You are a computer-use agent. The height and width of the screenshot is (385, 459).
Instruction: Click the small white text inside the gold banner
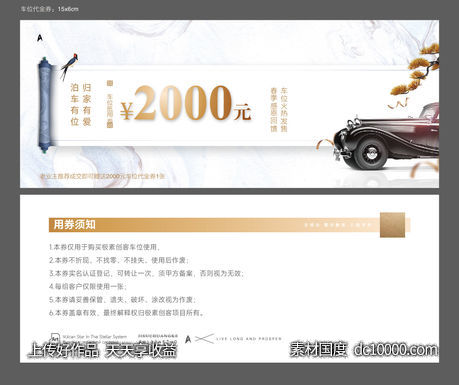pyautogui.click(x=337, y=225)
